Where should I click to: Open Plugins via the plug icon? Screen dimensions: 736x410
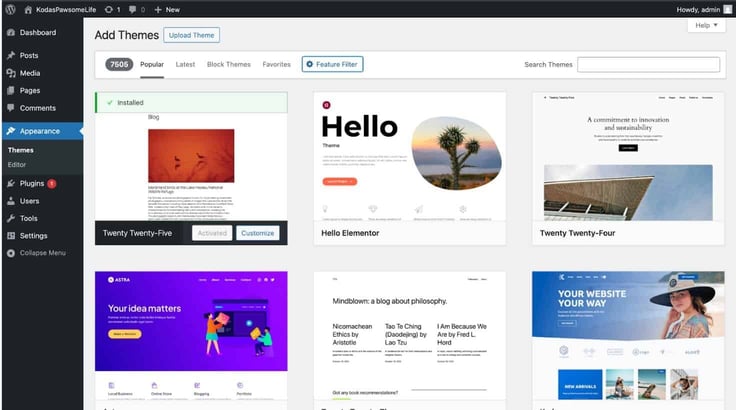click(x=11, y=184)
